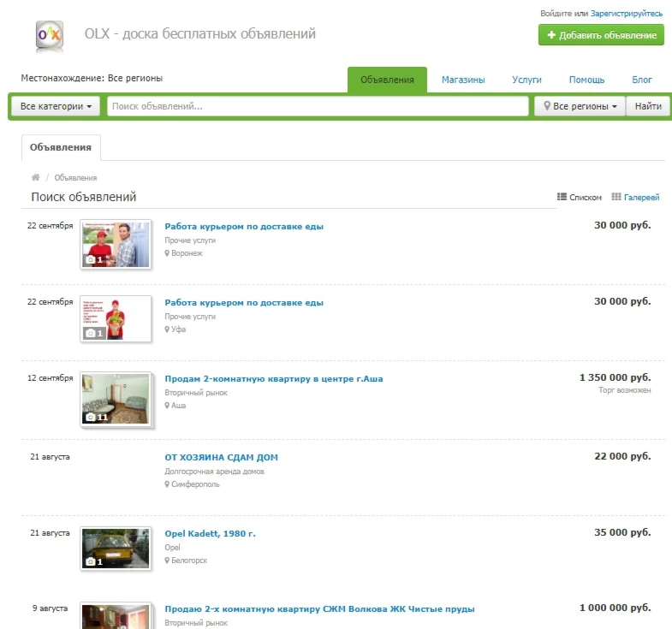Open 'Продаю 2-х комнатную квартиру СЖМ Волкова' listing
Screen dimensions: 672x629
tap(319, 608)
